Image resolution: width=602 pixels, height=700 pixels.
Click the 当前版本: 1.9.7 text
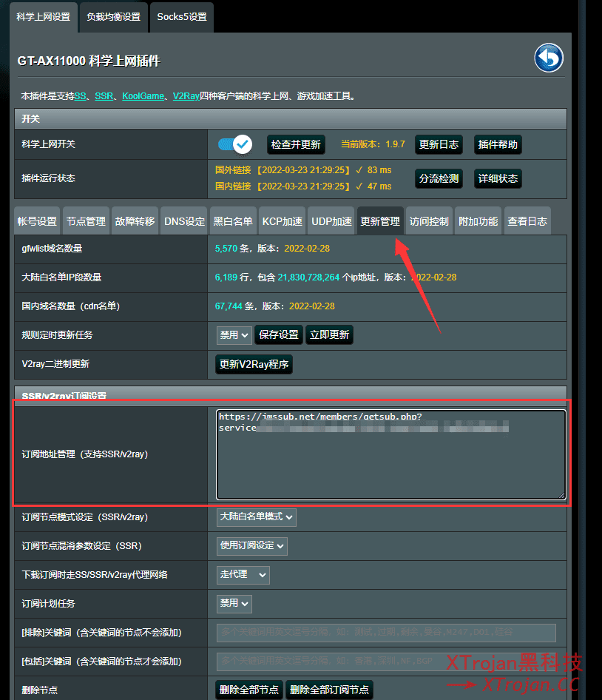(x=373, y=144)
